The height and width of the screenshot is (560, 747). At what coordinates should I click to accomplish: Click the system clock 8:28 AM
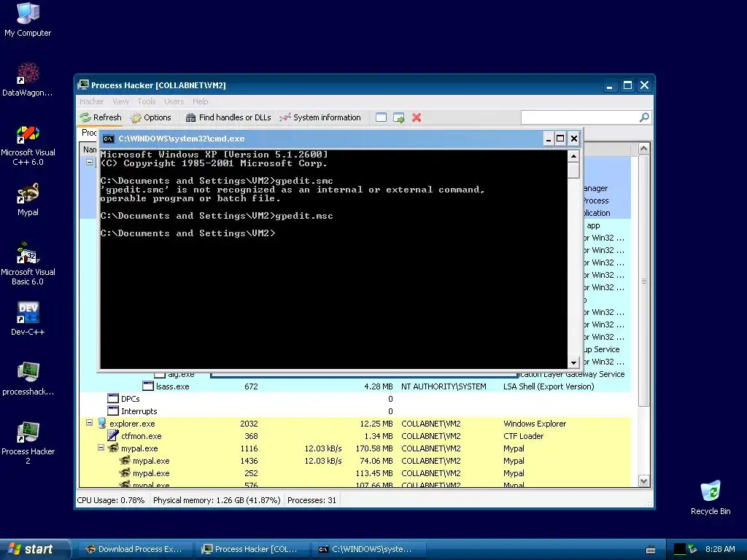(720, 549)
